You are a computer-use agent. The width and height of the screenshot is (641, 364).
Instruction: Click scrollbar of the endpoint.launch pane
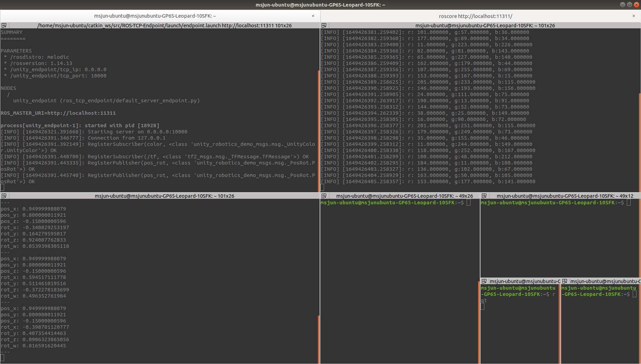[319, 131]
